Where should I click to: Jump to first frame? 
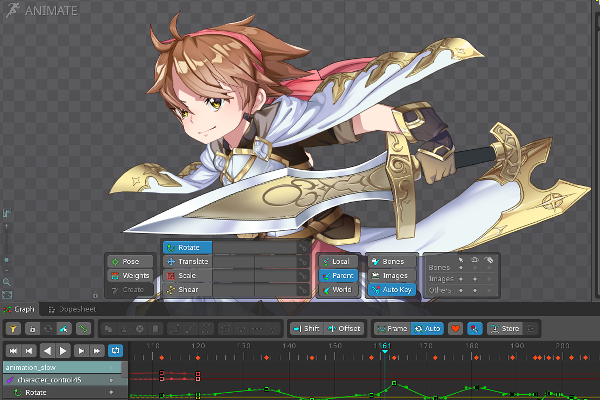click(13, 351)
